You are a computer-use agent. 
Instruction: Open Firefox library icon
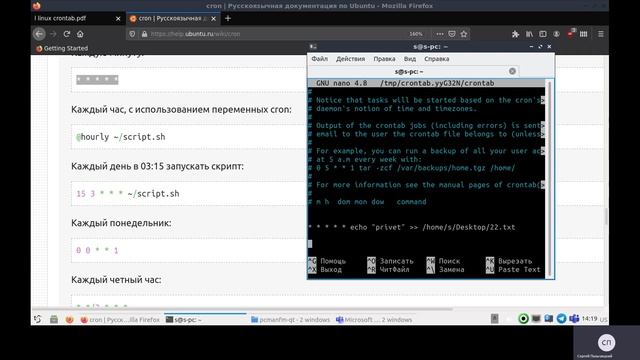pyautogui.click(x=529, y=34)
